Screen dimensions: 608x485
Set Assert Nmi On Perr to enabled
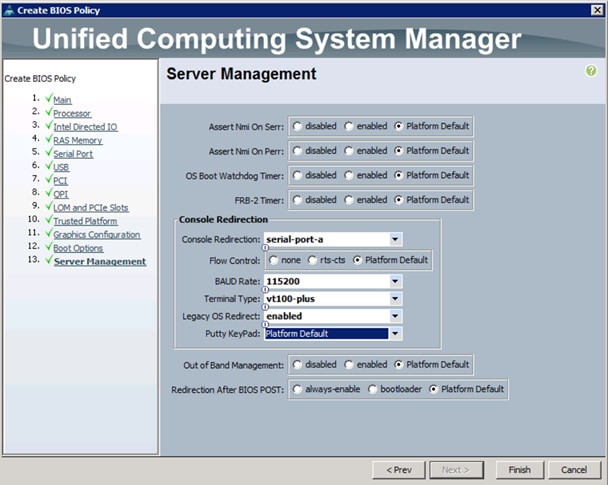349,151
